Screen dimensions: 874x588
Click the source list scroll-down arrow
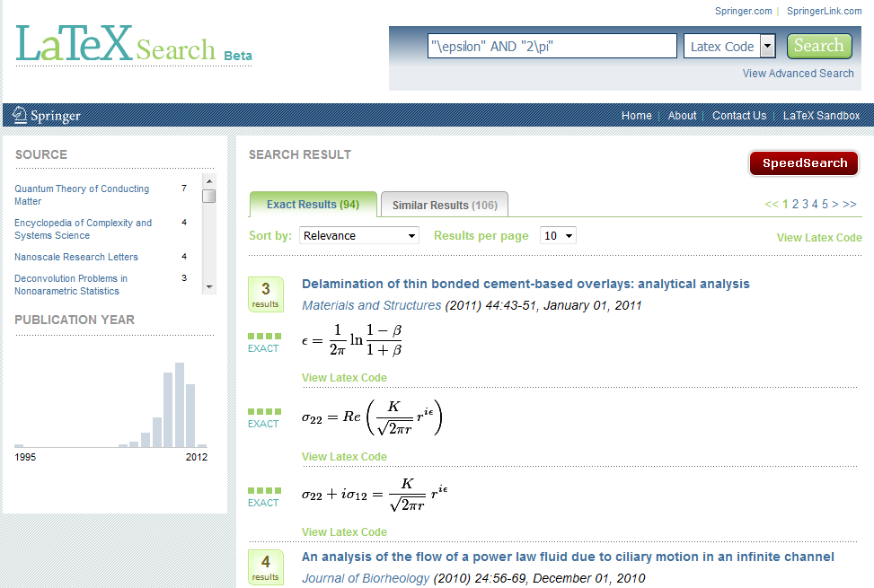click(x=209, y=286)
